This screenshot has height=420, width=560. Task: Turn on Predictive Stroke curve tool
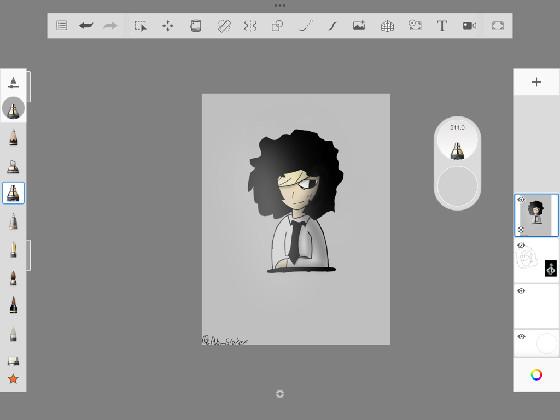click(305, 26)
